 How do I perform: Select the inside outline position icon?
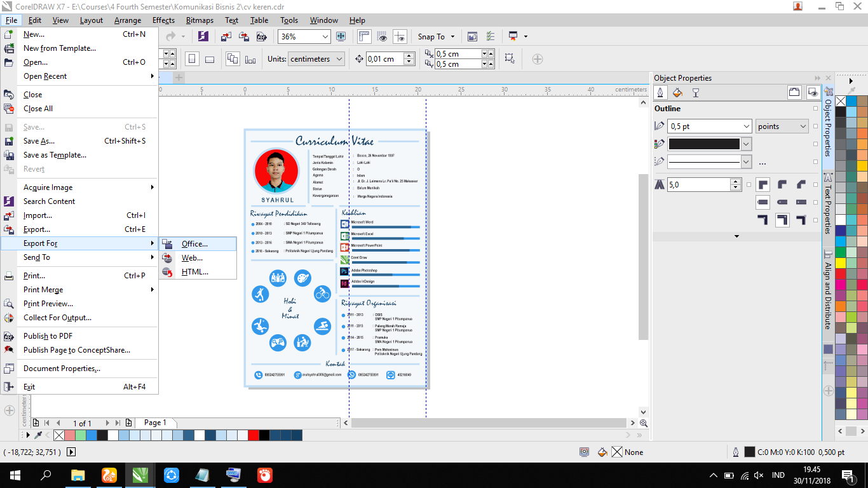coord(801,220)
